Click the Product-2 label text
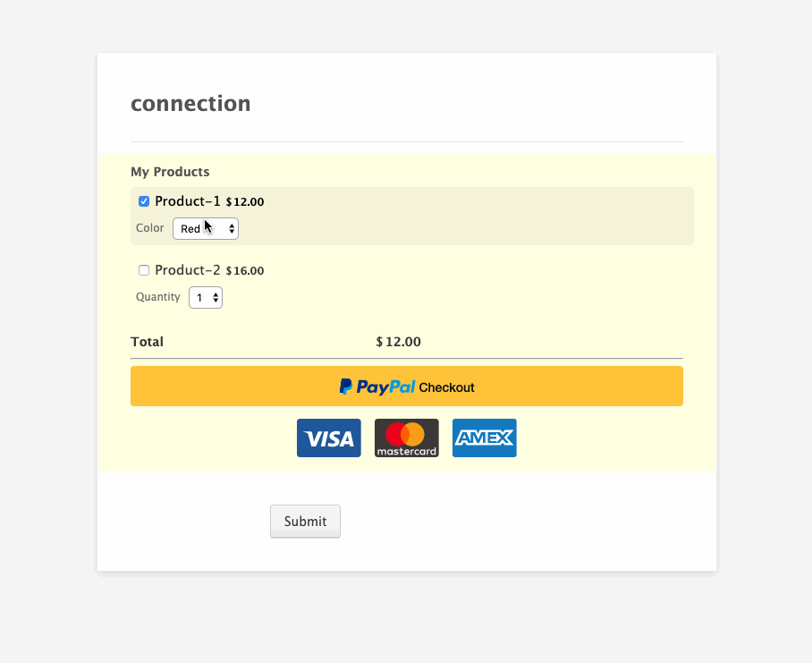 tap(188, 270)
